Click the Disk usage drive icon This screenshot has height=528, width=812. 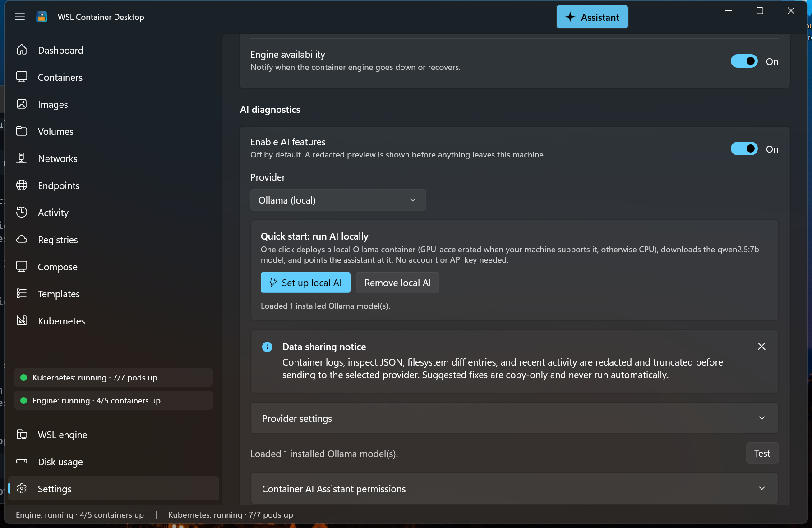tap(22, 461)
